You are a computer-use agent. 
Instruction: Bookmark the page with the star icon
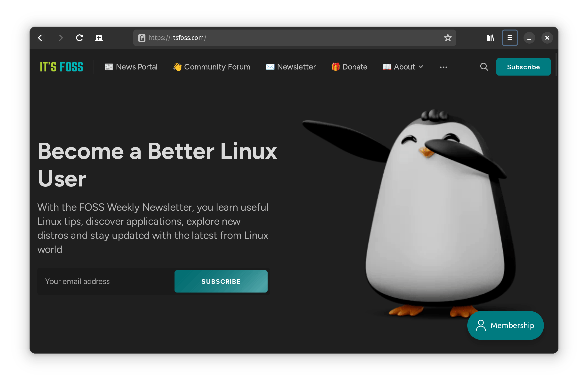pyautogui.click(x=448, y=38)
